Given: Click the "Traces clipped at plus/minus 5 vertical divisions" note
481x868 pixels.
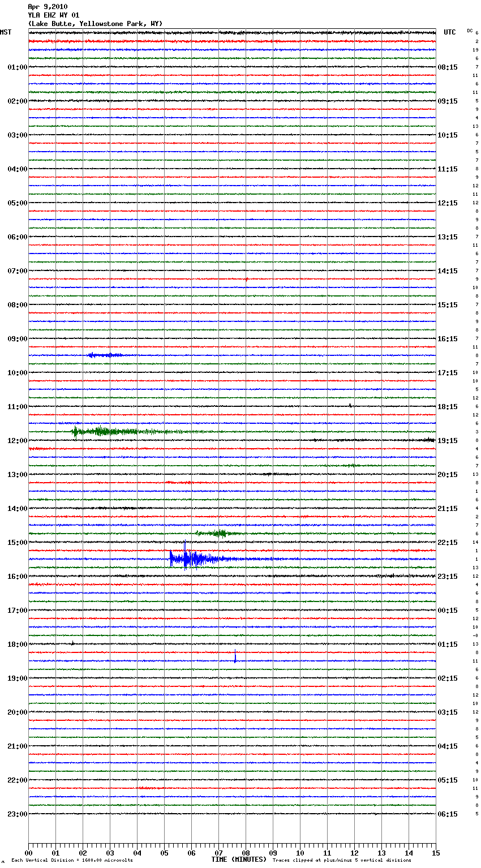Looking at the screenshot, I should coord(342,861).
